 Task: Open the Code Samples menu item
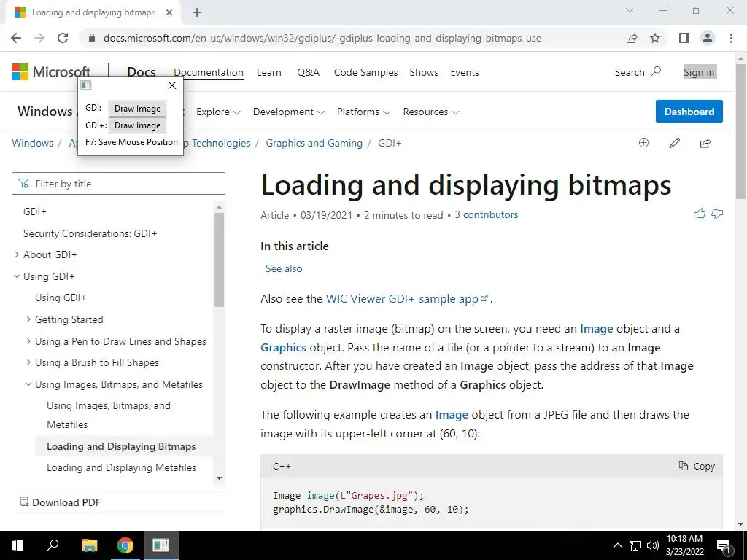(x=366, y=72)
